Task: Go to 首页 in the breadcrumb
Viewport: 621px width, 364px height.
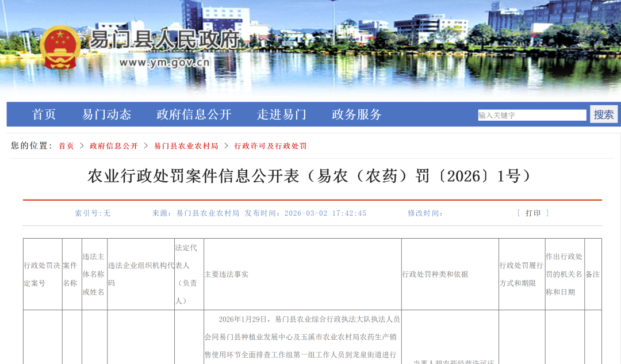Action: 66,146
